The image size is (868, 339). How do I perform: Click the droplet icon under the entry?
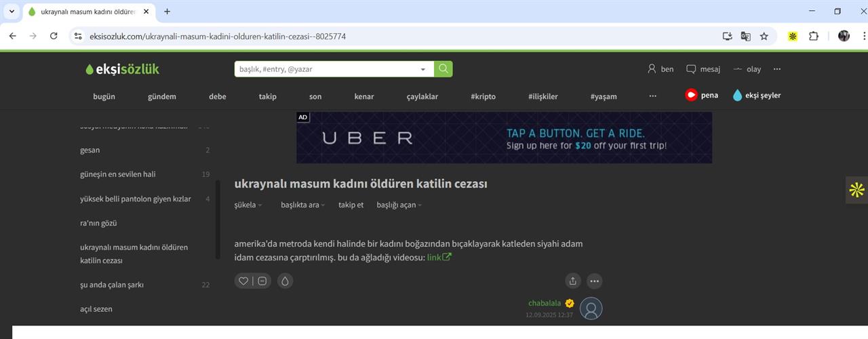pyautogui.click(x=285, y=281)
